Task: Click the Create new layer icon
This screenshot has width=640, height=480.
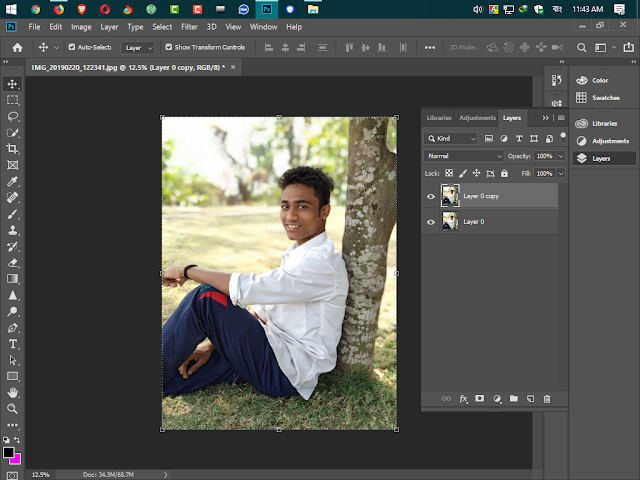Action: point(530,399)
